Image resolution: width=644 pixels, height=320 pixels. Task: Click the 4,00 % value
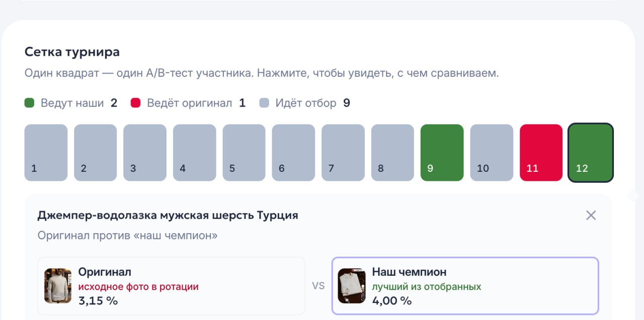click(x=392, y=301)
